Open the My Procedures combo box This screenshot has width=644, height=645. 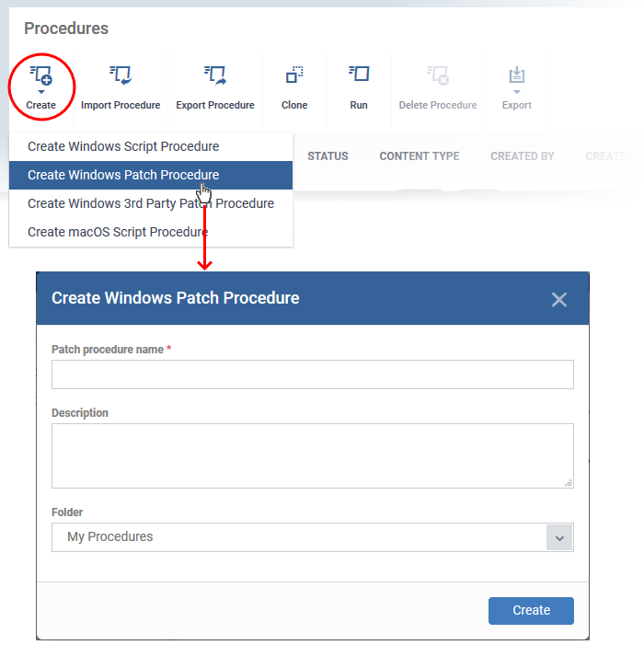pos(313,537)
